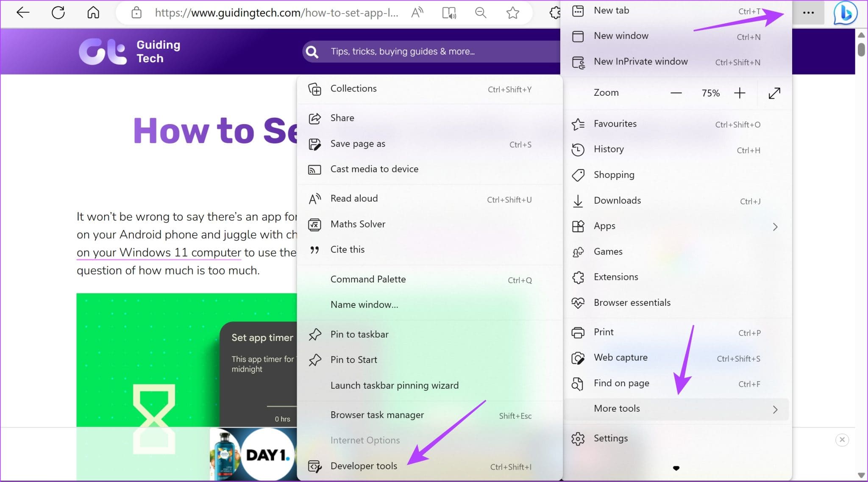The height and width of the screenshot is (482, 868).
Task: Open the Home page icon
Action: [x=93, y=12]
